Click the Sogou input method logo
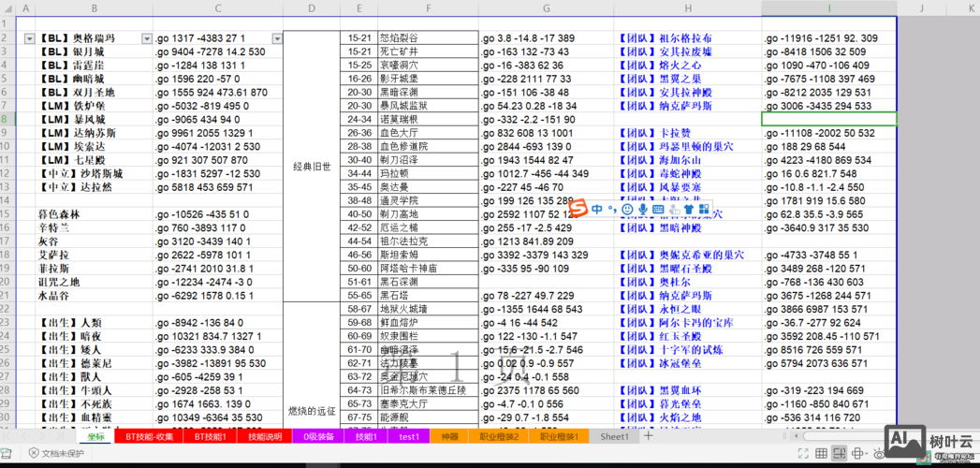 [578, 209]
